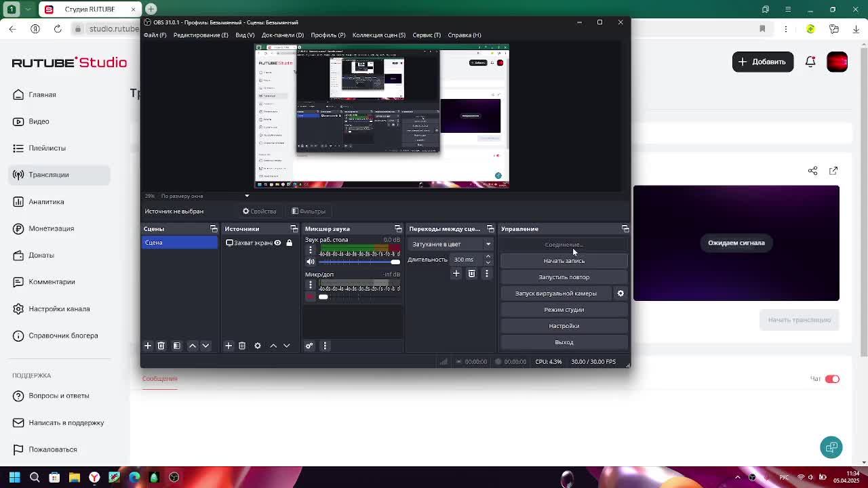
Task: Click Запустить повтор button
Action: 564,277
